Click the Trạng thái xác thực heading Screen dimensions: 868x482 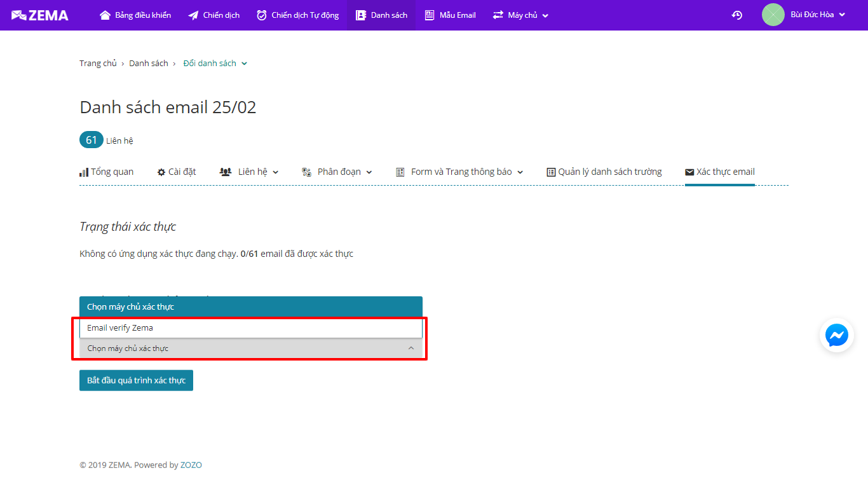click(x=128, y=226)
